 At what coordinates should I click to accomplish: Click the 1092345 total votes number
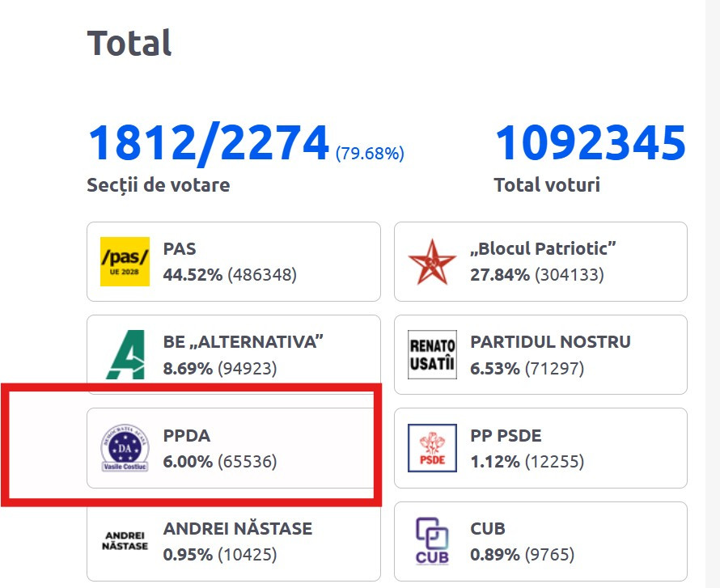[591, 143]
